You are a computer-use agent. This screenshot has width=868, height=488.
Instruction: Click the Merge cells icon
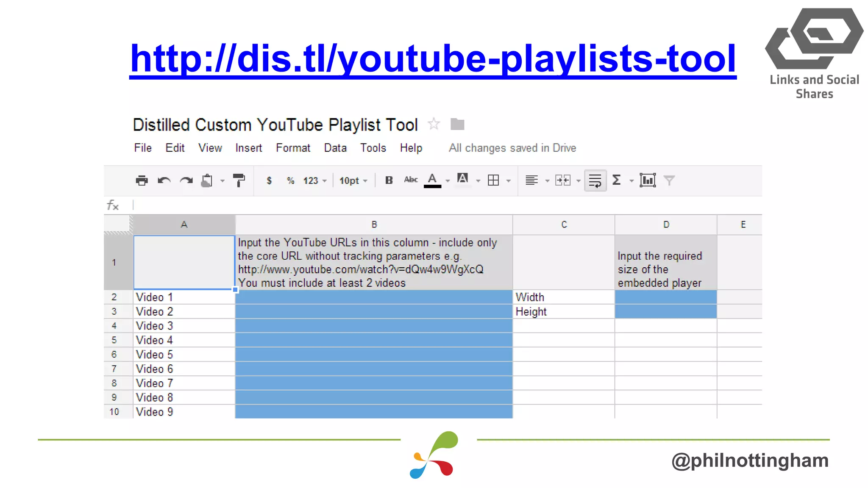(563, 180)
